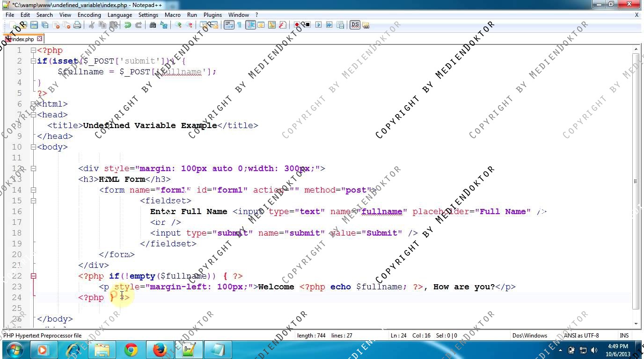Open Firefox from the taskbar
644x359 pixels.
point(160,350)
